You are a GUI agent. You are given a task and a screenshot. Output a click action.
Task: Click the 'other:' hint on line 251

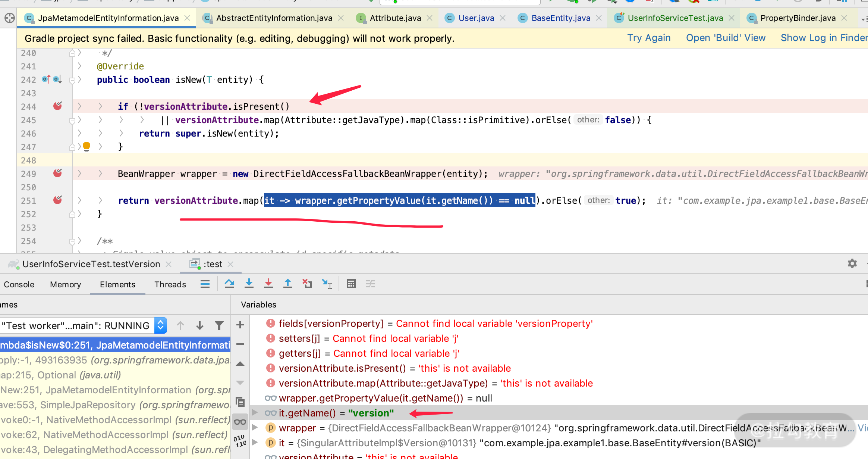coord(598,200)
